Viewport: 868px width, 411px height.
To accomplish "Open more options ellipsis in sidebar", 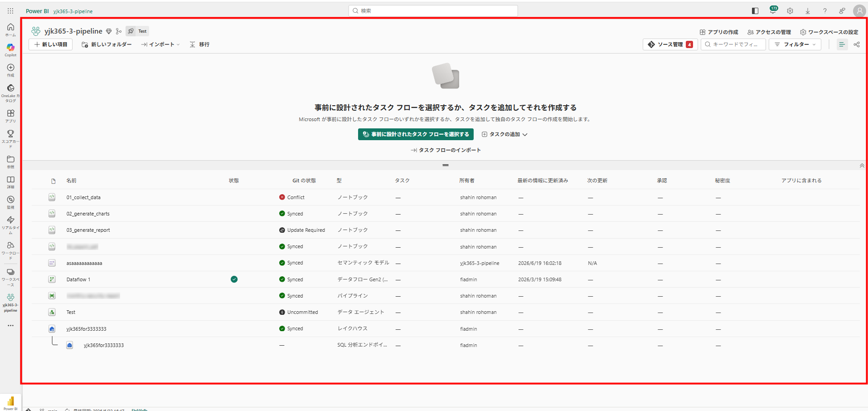I will (10, 325).
